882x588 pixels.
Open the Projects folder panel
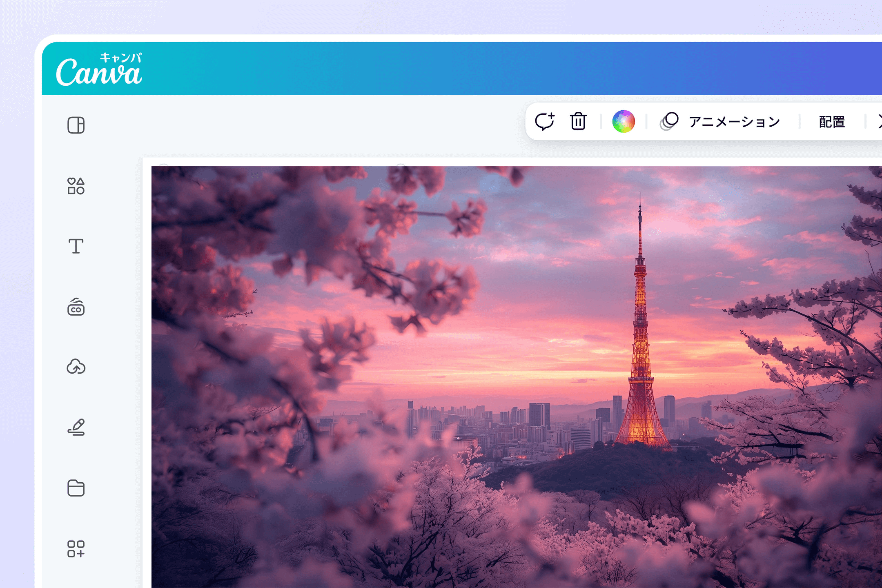click(x=76, y=488)
